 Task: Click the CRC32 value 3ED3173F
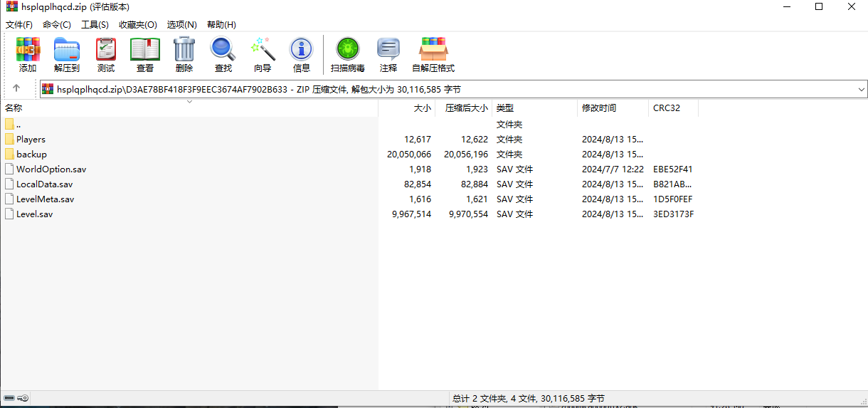pyautogui.click(x=674, y=214)
